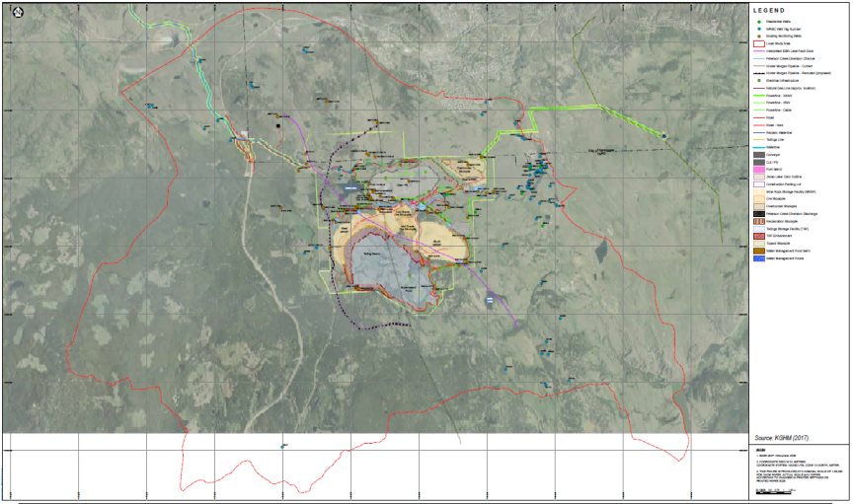Click the "Jacko Lake Dam Outline" legend label
Image resolution: width=853 pixels, height=504 pixels.
pos(783,177)
